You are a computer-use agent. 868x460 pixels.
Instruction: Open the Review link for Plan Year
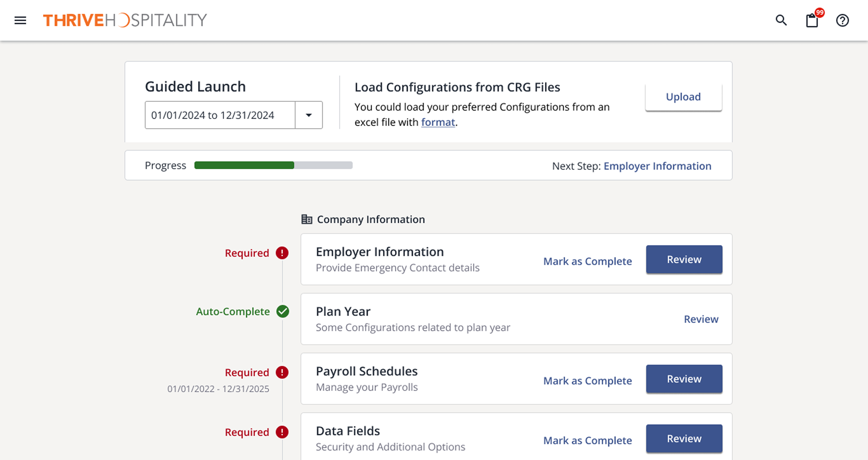coord(701,319)
